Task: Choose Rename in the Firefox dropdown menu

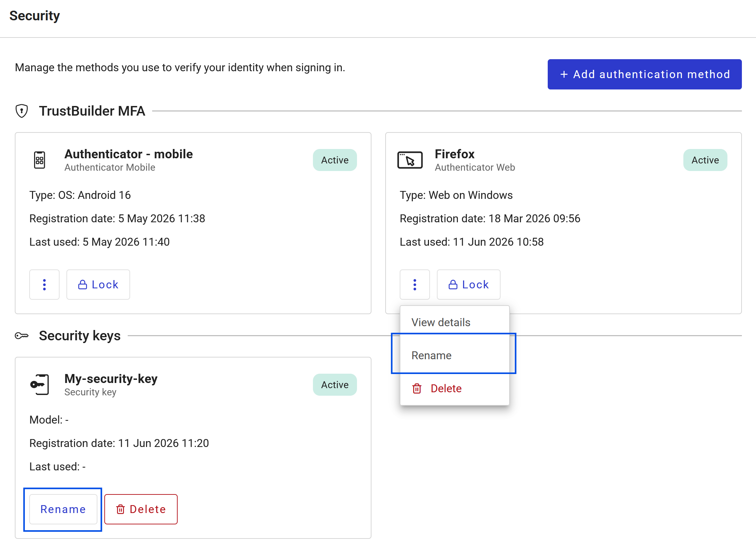Action: click(x=455, y=355)
